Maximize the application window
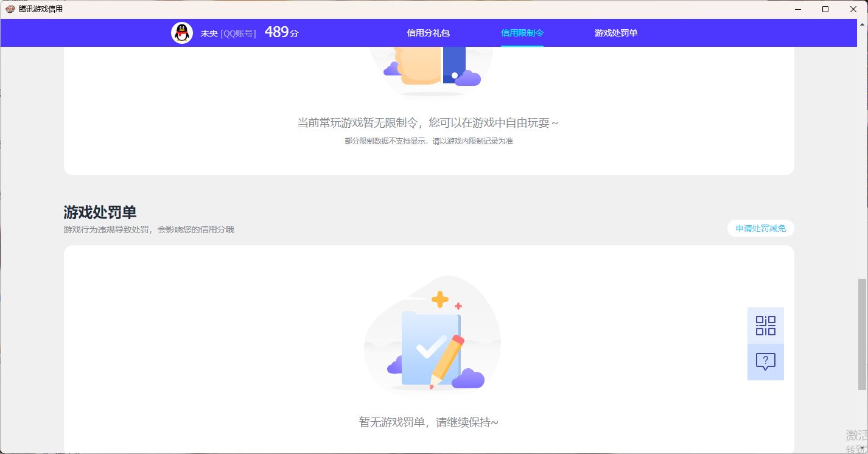The width and height of the screenshot is (868, 454). 825,9
